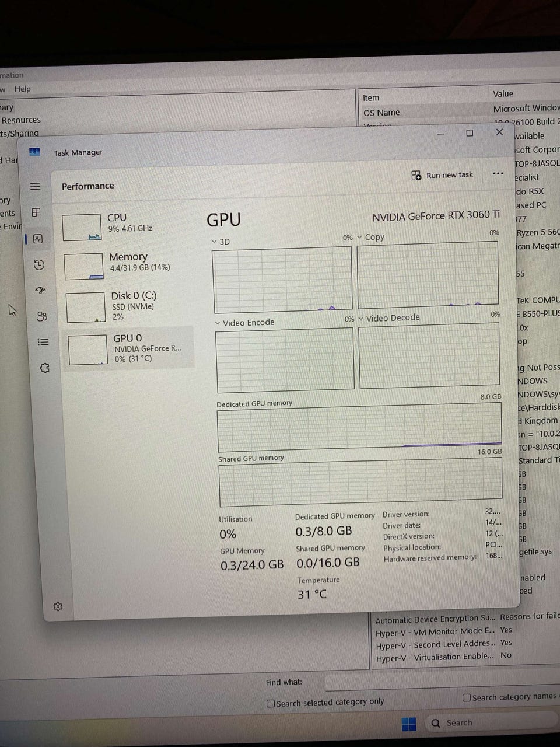The height and width of the screenshot is (747, 560).
Task: Click the Utilisation 0% value
Action: tap(228, 535)
